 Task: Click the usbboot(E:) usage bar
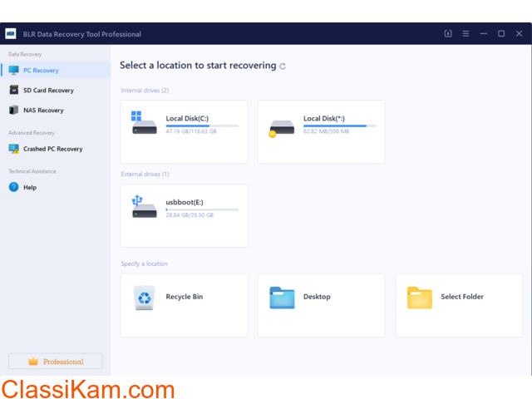click(202, 209)
